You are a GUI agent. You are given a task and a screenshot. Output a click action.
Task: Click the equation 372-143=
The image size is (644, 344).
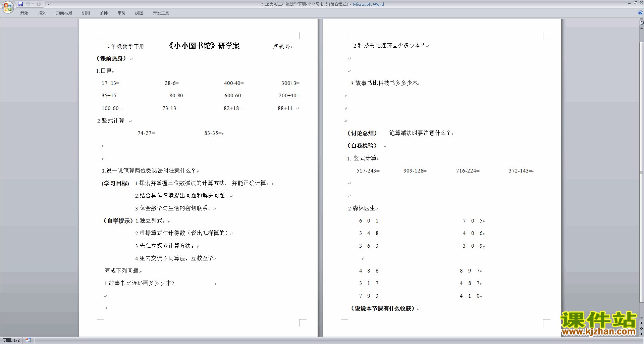tap(520, 171)
